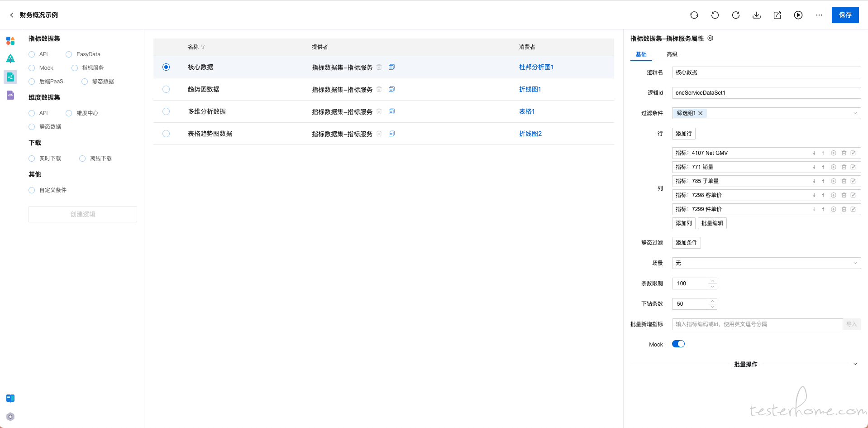
Task: Select the 指标服务 radio option
Action: pos(75,68)
